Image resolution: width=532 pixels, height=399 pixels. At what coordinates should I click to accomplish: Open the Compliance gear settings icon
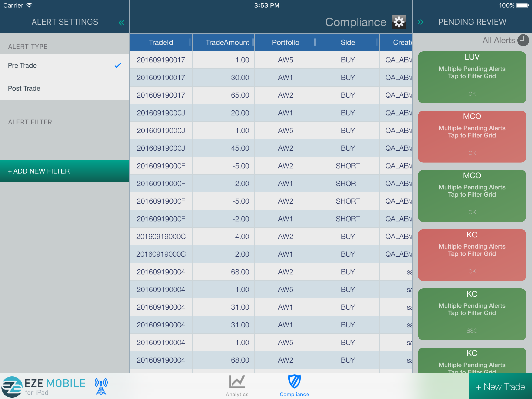tap(399, 22)
